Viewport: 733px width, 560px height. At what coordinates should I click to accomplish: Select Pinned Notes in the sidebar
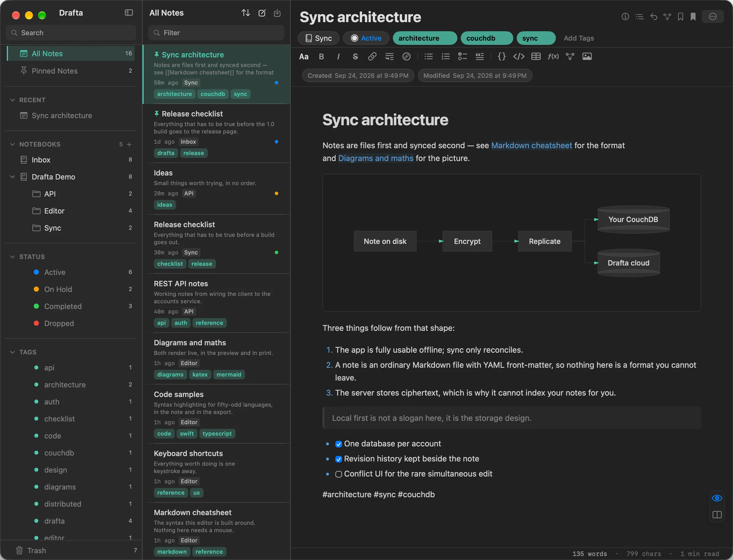coord(71,71)
